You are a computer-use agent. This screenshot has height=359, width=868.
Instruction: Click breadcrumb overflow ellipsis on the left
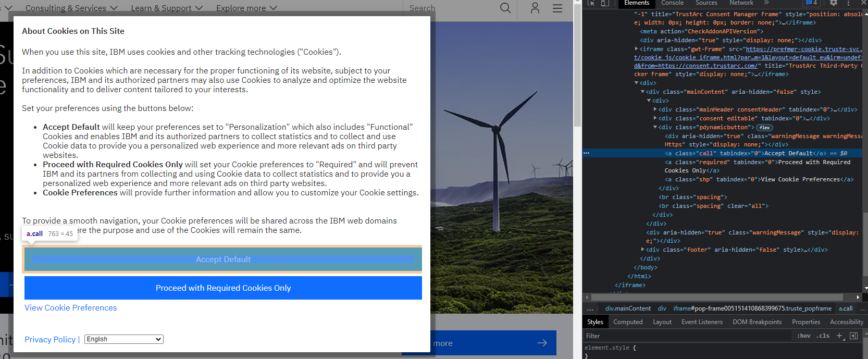(x=590, y=308)
